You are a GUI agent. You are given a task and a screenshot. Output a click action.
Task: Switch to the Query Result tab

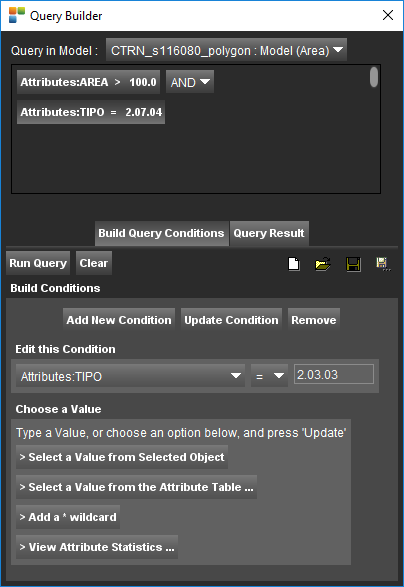coord(269,233)
